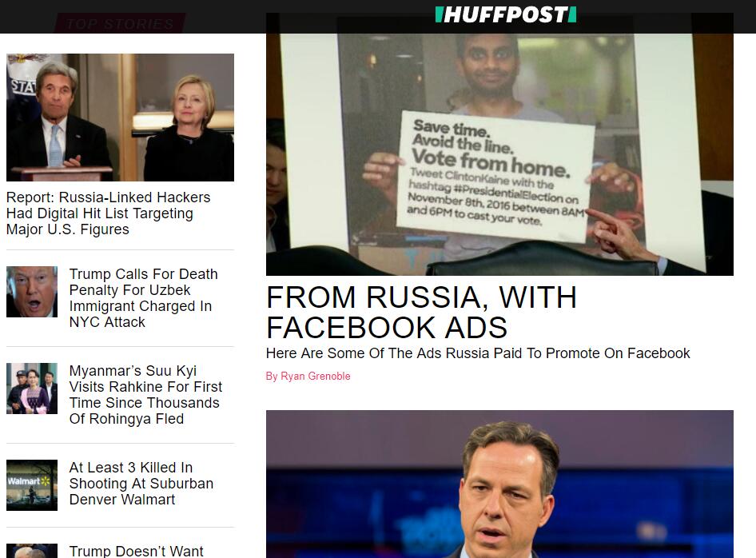Viewport: 756px width, 558px height.
Task: Click the Walmart shooting story thumbnail
Action: click(32, 485)
